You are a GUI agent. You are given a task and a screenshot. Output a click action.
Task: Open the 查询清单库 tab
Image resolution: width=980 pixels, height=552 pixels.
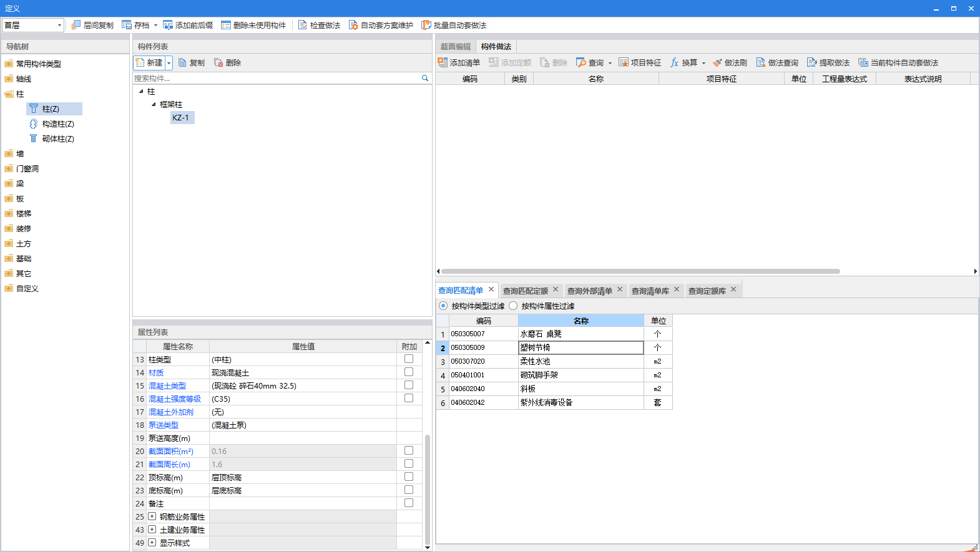tap(650, 291)
